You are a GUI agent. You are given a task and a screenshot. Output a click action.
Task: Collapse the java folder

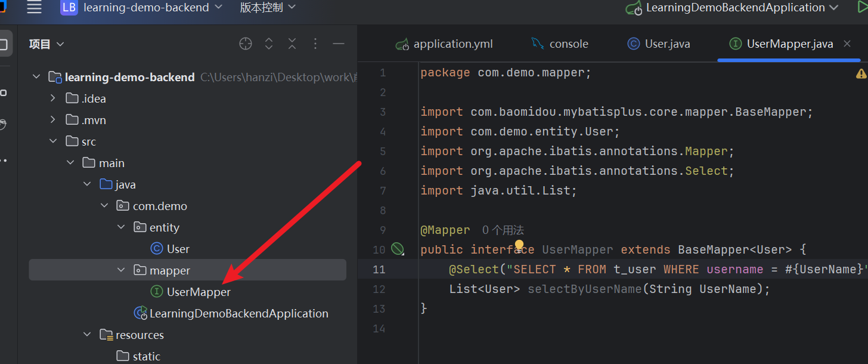pos(88,184)
